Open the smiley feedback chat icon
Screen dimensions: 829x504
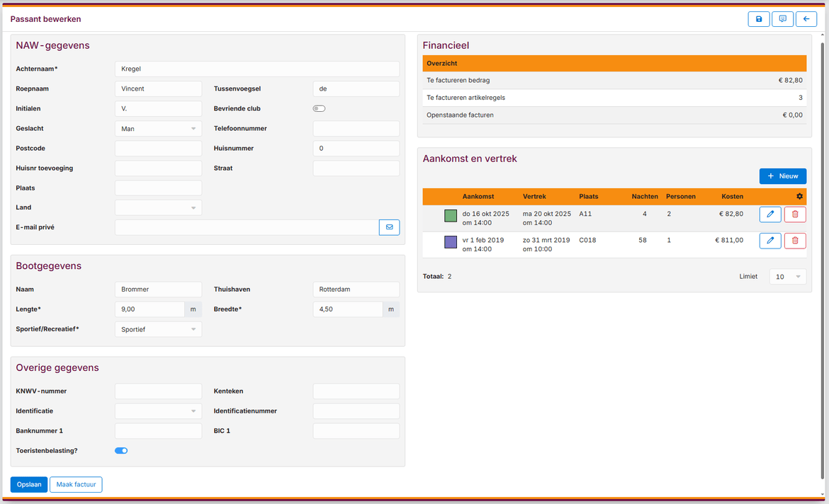pos(782,19)
